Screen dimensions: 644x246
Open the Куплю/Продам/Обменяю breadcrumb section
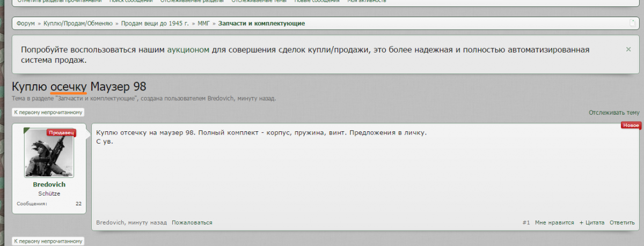click(x=78, y=24)
